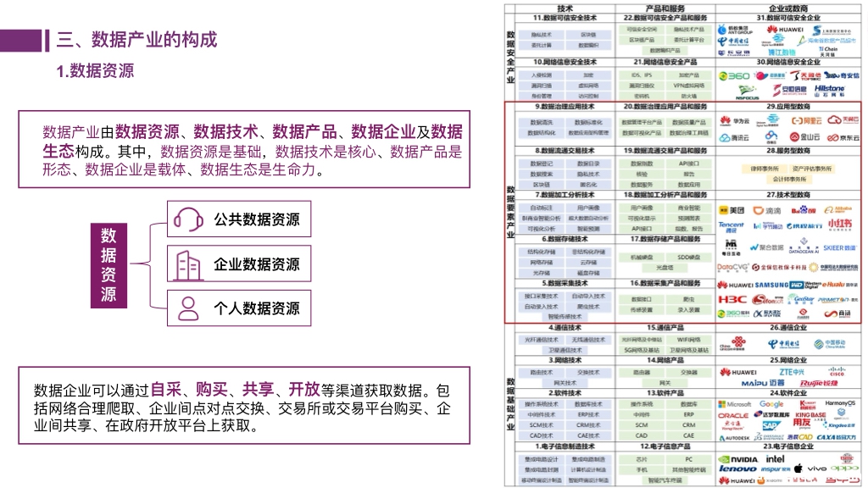Click the 技术 column header
The height and width of the screenshot is (488, 868).
pos(565,8)
